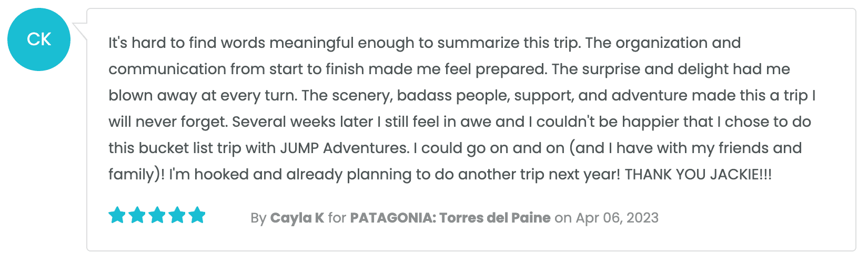
Task: Click the Apr 06, 2023 date
Action: [617, 218]
